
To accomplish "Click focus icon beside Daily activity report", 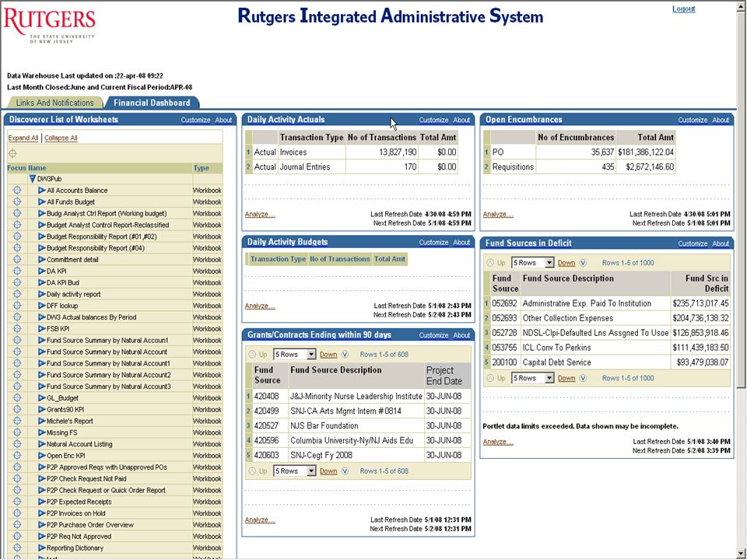I will [x=17, y=294].
